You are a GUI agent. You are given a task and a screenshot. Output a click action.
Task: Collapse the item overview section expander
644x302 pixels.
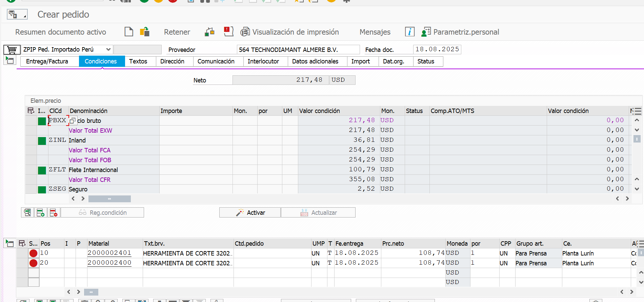tap(9, 243)
